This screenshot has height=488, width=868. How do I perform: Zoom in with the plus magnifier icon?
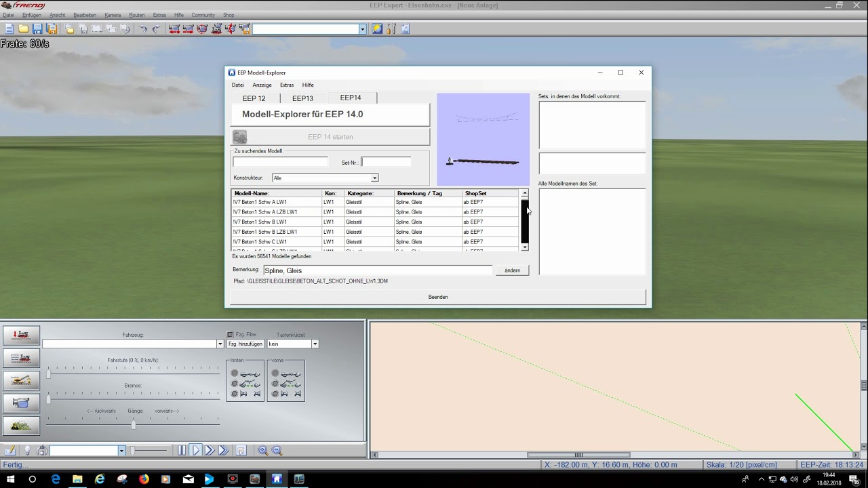click(262, 451)
